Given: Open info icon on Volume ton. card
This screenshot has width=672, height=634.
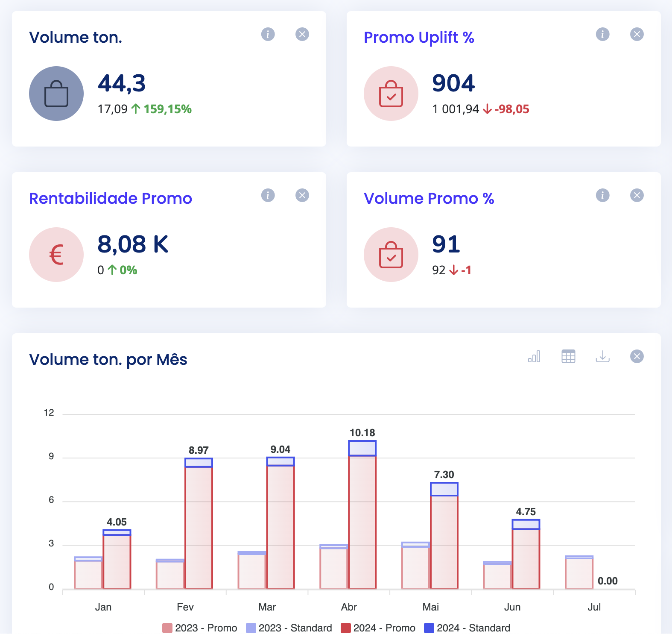Looking at the screenshot, I should 268,34.
